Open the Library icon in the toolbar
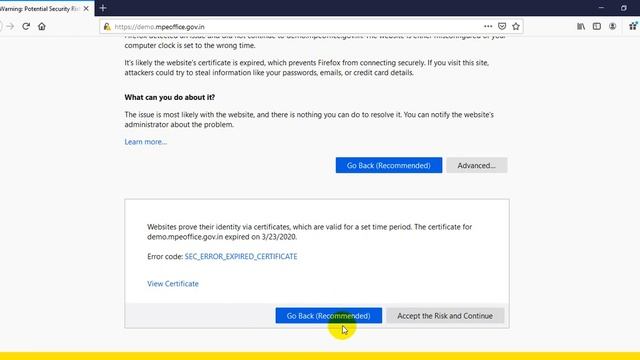 coord(581,27)
